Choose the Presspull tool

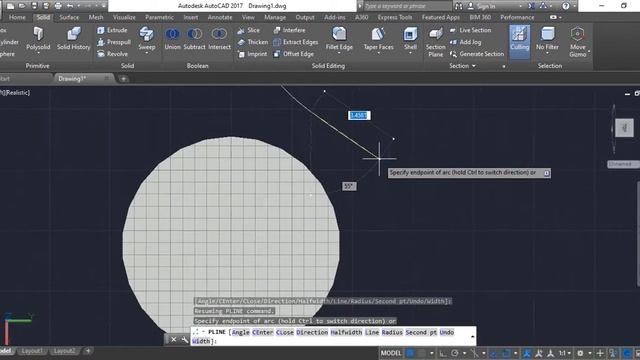pos(114,42)
